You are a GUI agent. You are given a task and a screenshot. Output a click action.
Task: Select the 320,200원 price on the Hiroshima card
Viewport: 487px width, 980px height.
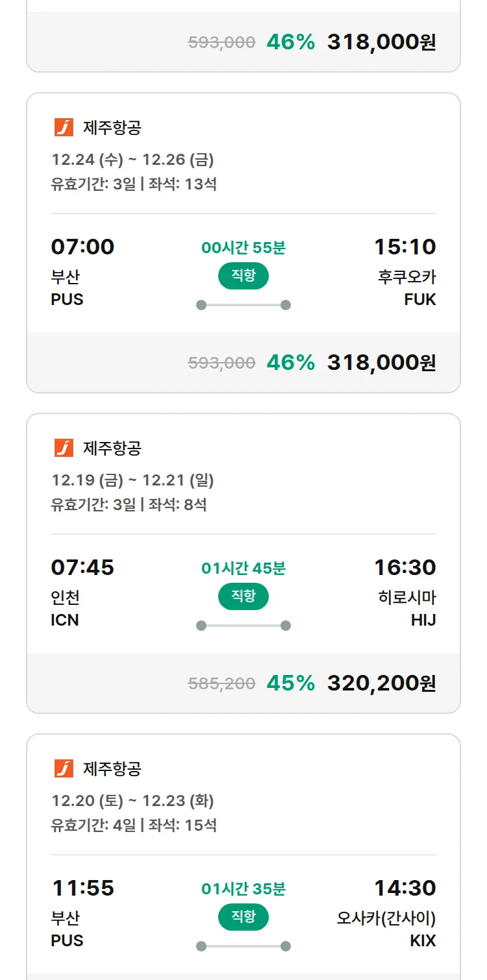pos(381,683)
